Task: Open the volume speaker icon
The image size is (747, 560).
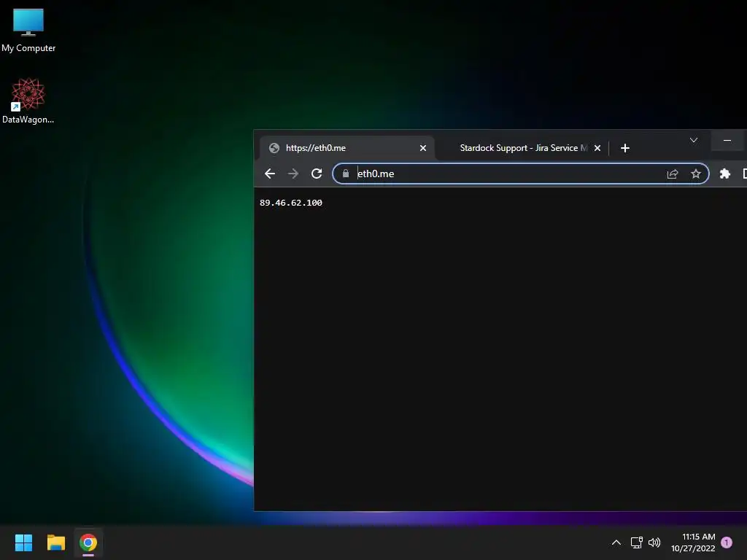Action: [654, 542]
